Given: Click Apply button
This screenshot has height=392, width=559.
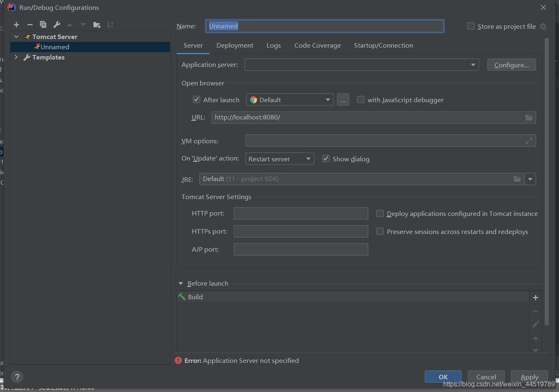Looking at the screenshot, I should [529, 377].
